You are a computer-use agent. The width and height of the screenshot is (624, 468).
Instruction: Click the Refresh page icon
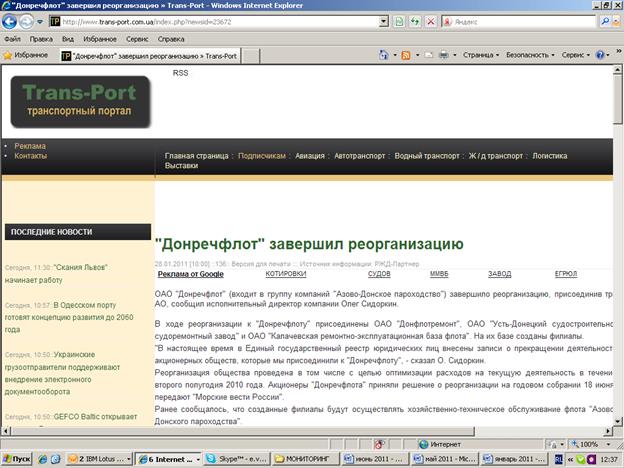coord(415,22)
